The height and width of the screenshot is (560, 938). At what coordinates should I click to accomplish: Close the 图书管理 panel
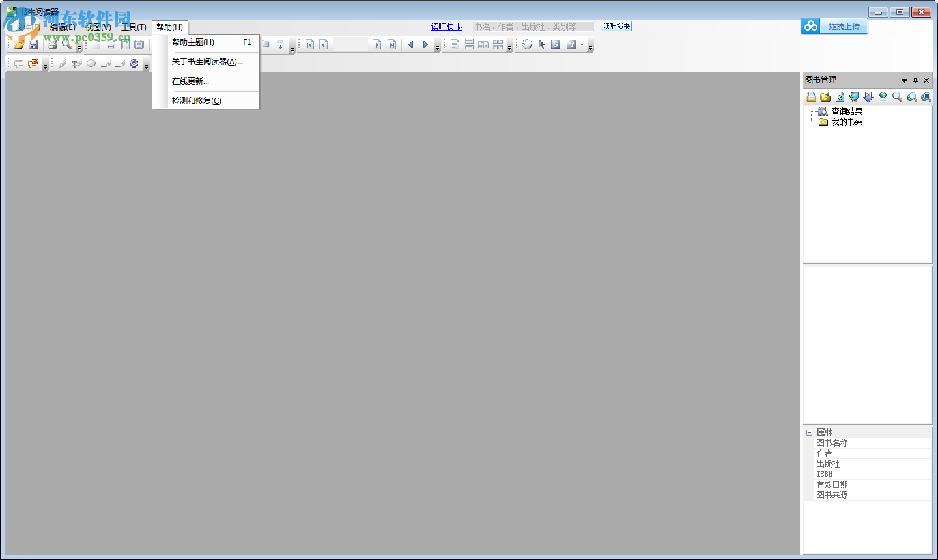tap(926, 80)
